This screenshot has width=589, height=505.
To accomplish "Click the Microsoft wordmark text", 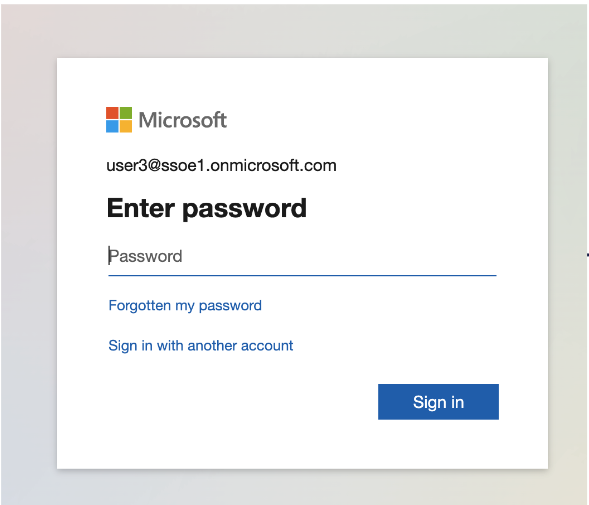I will point(183,120).
